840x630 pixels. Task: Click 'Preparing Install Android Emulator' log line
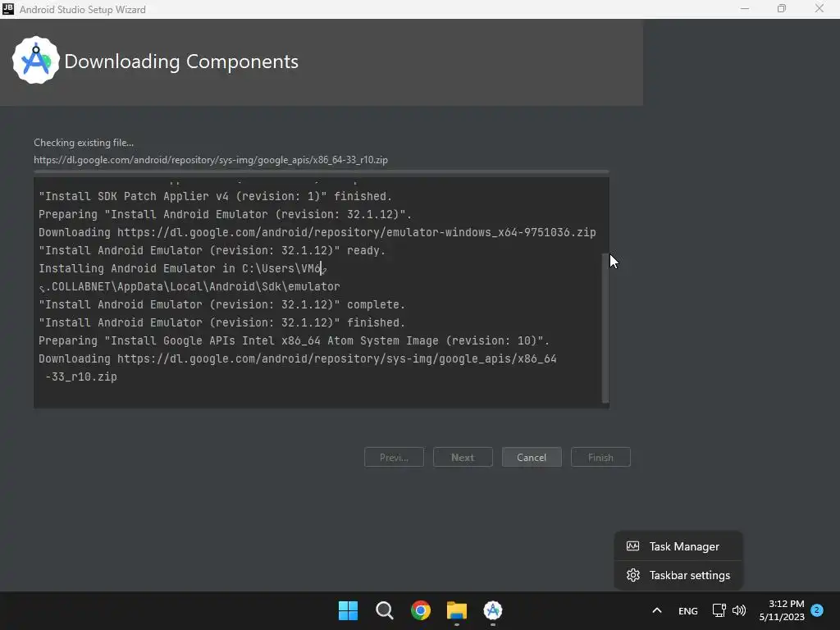pyautogui.click(x=225, y=214)
